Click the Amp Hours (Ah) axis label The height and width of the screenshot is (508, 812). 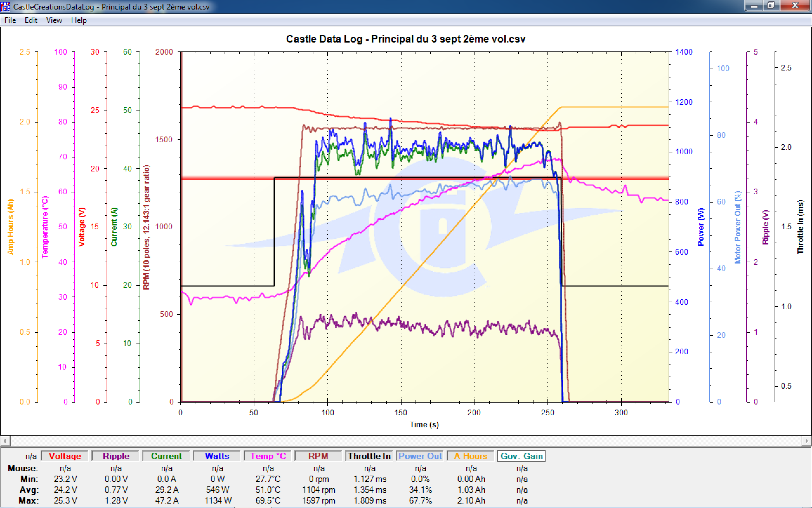point(10,227)
